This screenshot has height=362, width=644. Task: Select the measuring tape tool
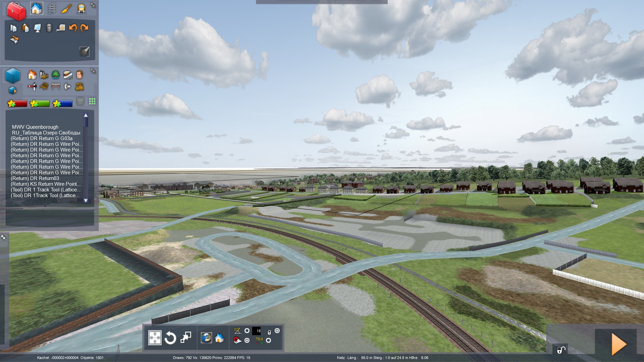(x=61, y=28)
